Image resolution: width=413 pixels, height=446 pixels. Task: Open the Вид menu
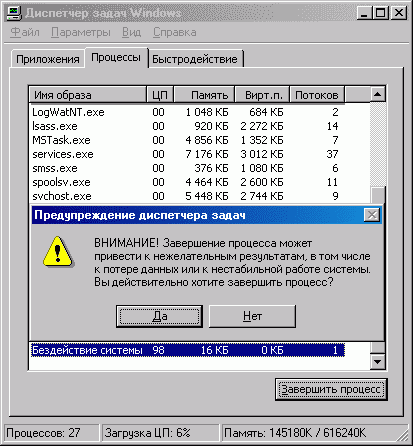(x=131, y=32)
